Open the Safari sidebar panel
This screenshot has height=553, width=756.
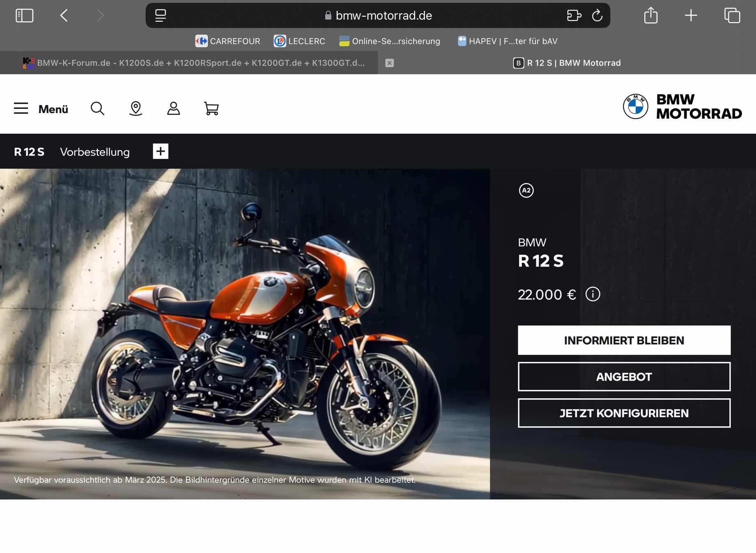(x=24, y=16)
